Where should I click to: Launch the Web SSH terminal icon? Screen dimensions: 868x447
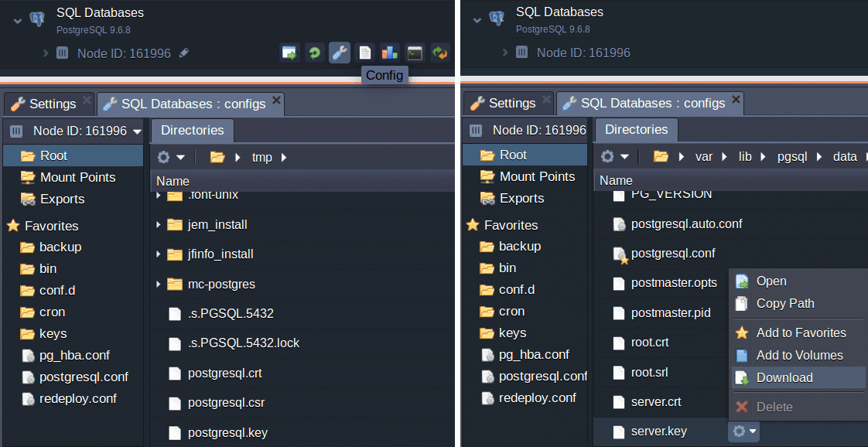tap(415, 53)
